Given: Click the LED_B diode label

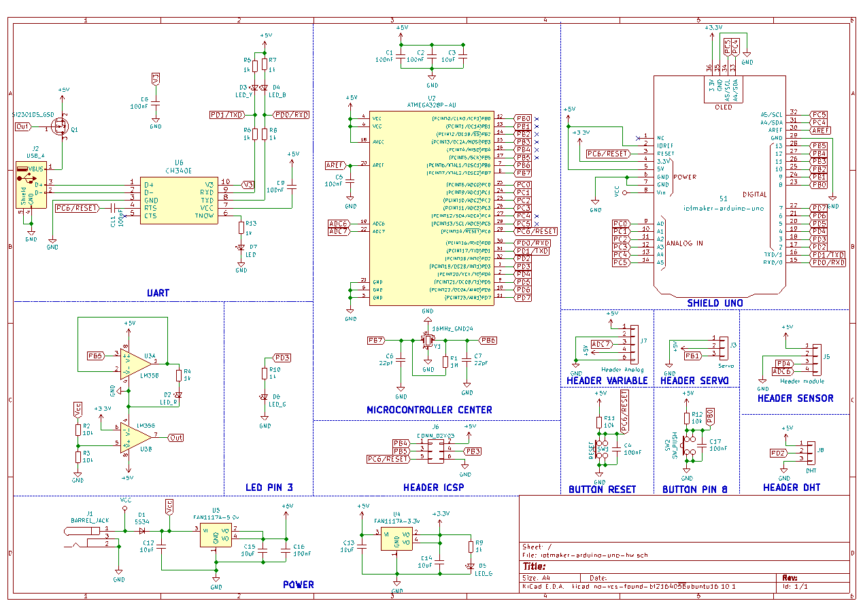Looking at the screenshot, I should pyautogui.click(x=278, y=95).
